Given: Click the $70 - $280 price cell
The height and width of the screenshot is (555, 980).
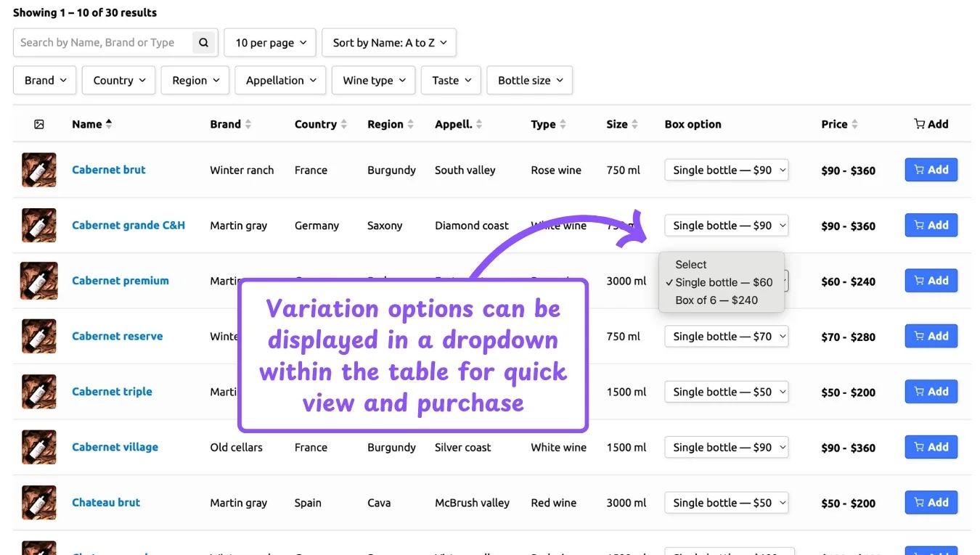Looking at the screenshot, I should pyautogui.click(x=849, y=337).
